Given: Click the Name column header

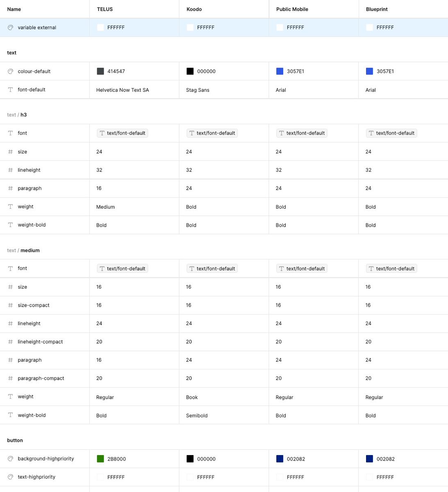Looking at the screenshot, I should point(14,9).
